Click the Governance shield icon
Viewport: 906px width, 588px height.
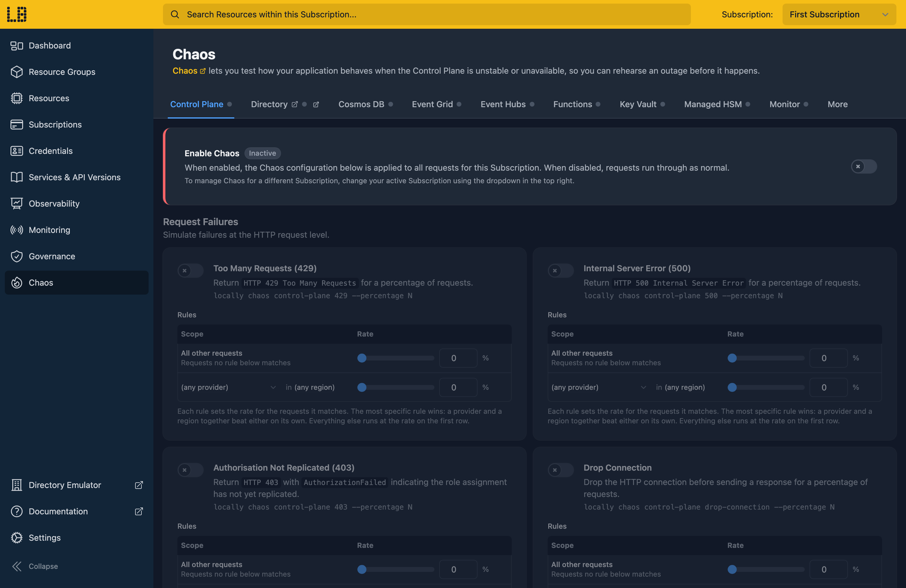click(16, 256)
